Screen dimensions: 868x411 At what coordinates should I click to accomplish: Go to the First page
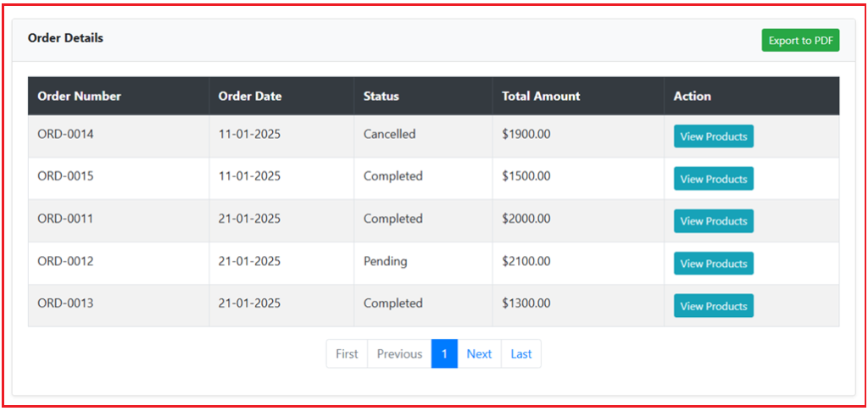tap(347, 354)
